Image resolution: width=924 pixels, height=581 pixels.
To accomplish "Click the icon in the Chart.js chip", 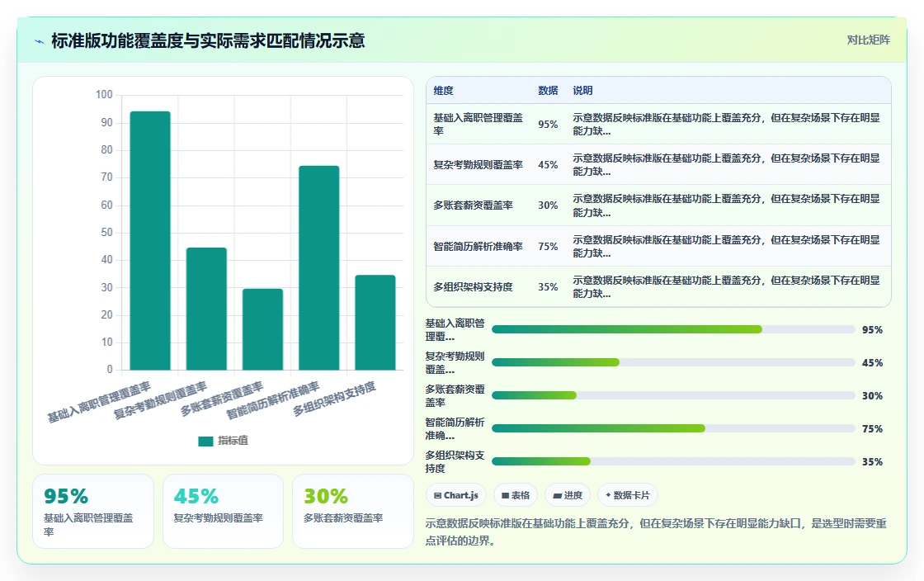I will 438,495.
